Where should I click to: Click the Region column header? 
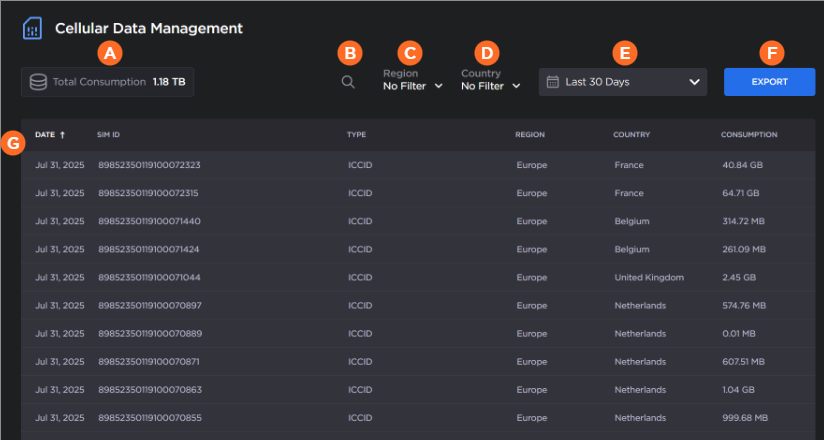530,134
